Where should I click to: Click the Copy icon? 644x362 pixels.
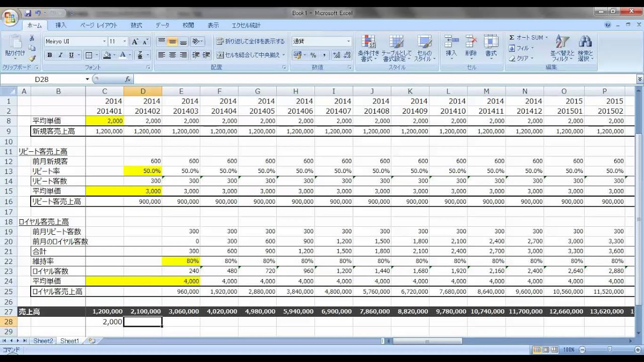click(32, 48)
